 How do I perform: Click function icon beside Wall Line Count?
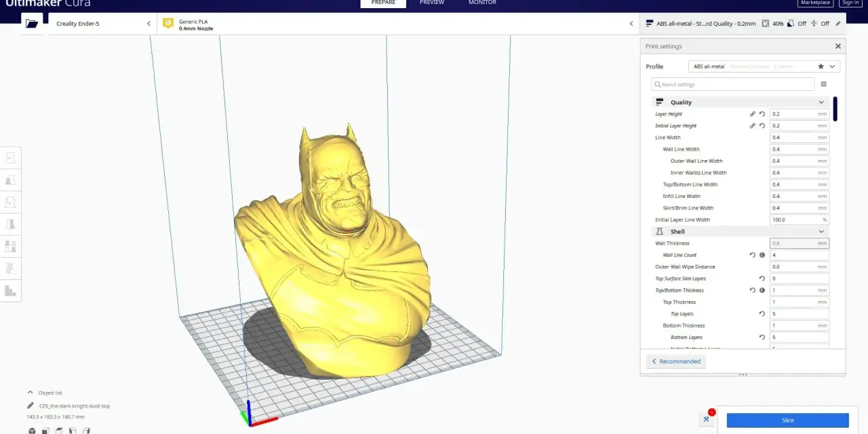pyautogui.click(x=762, y=255)
